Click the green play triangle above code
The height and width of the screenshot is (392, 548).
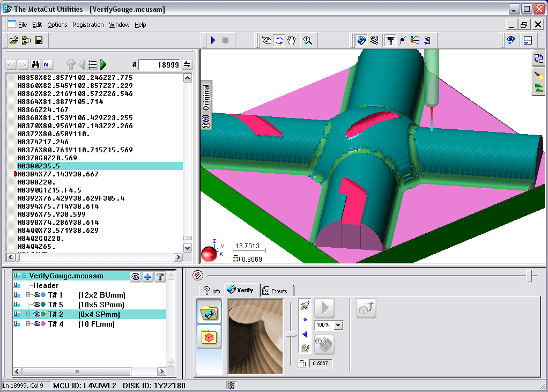(103, 65)
